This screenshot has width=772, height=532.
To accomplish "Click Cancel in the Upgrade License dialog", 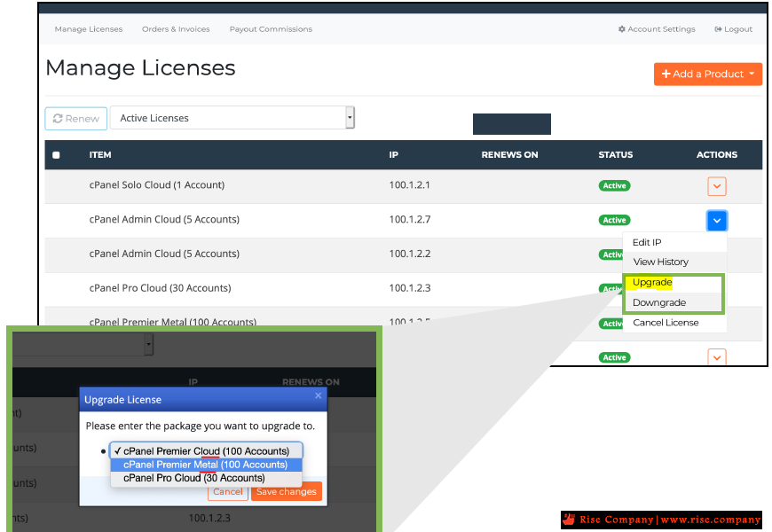I will 227,491.
